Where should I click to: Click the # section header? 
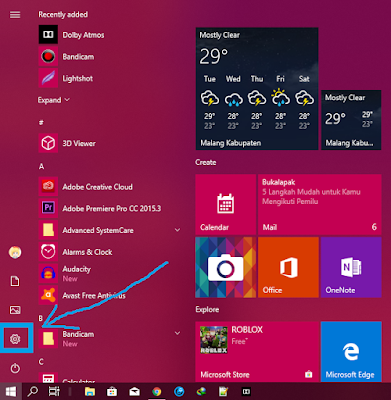41,123
